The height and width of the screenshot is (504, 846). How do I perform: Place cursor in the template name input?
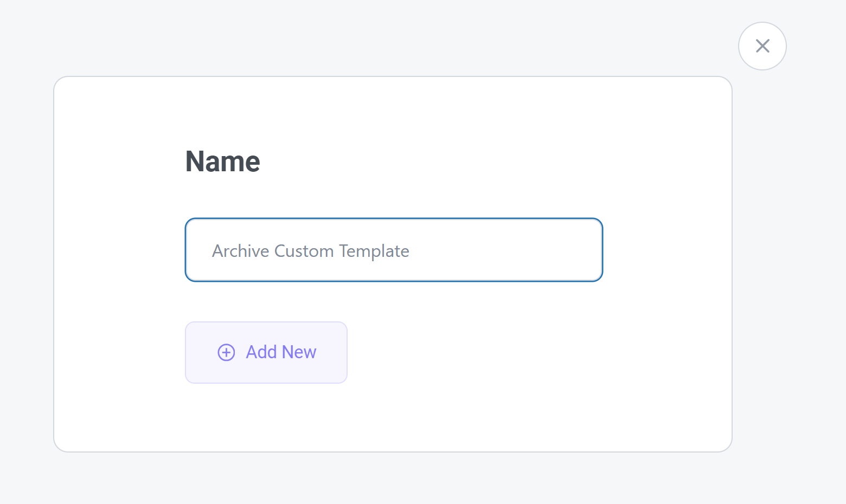[x=394, y=250]
